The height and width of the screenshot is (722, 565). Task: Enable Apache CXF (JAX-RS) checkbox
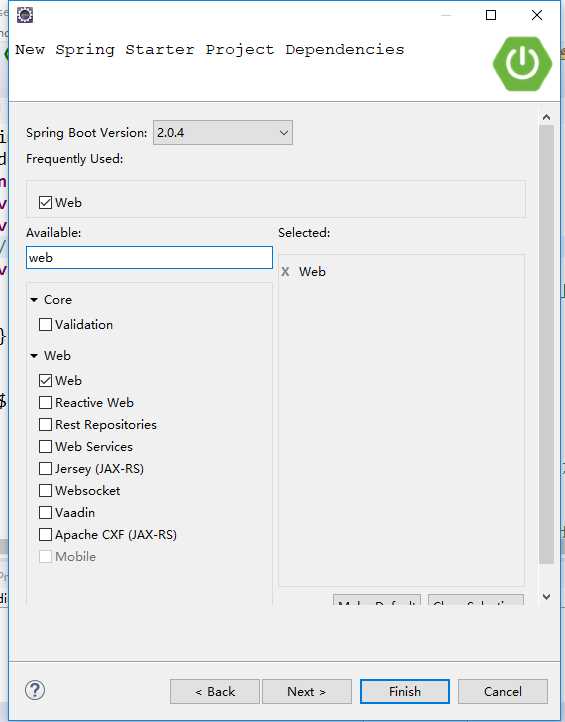coord(46,535)
